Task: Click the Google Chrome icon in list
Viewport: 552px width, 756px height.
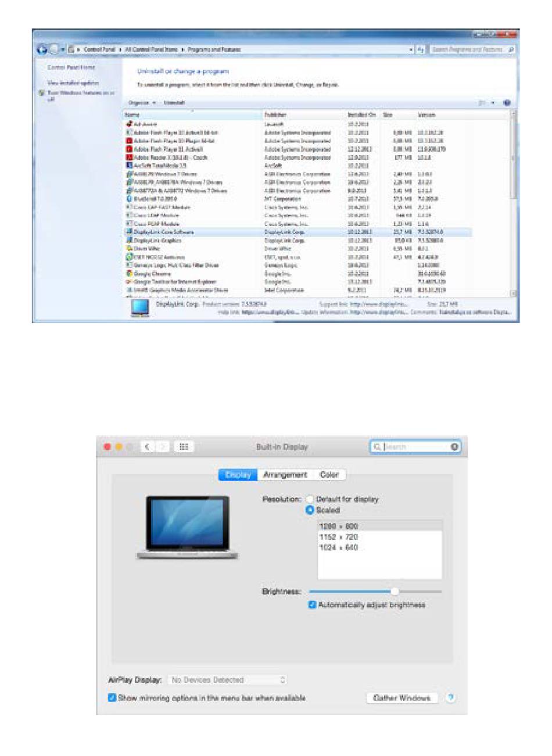Action: pyautogui.click(x=130, y=273)
